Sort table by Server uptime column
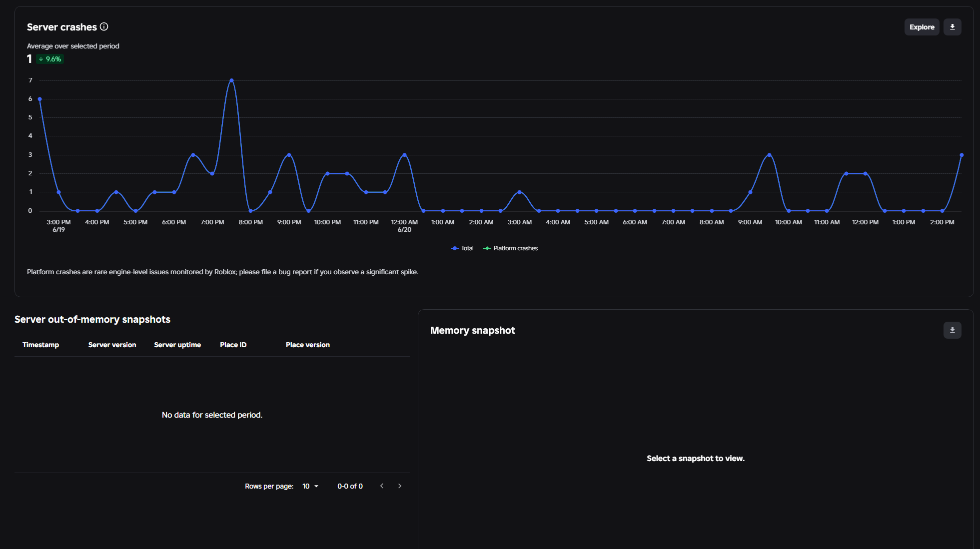The width and height of the screenshot is (980, 549). pos(177,345)
